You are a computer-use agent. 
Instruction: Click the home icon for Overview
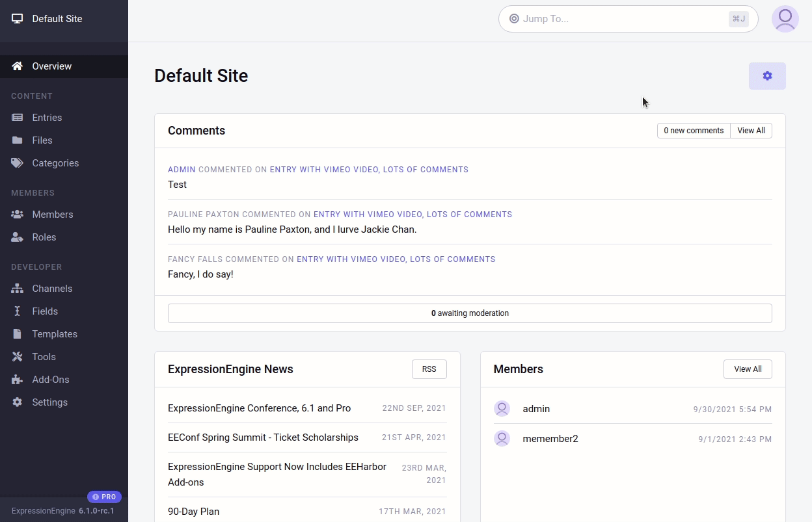(18, 66)
